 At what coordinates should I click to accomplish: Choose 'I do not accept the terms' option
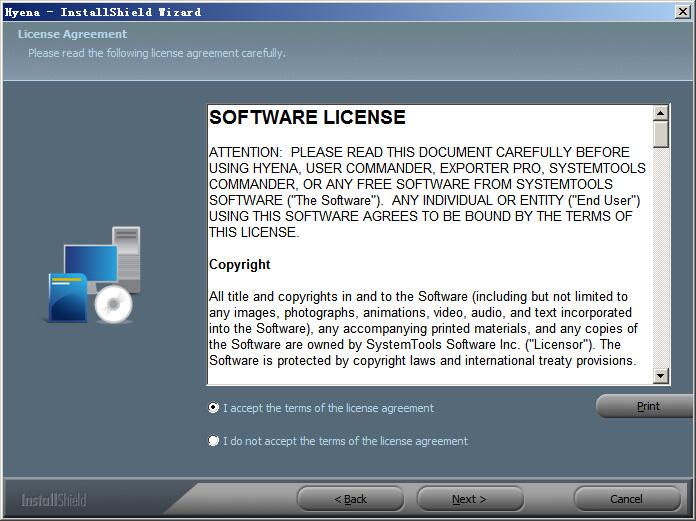click(x=214, y=441)
